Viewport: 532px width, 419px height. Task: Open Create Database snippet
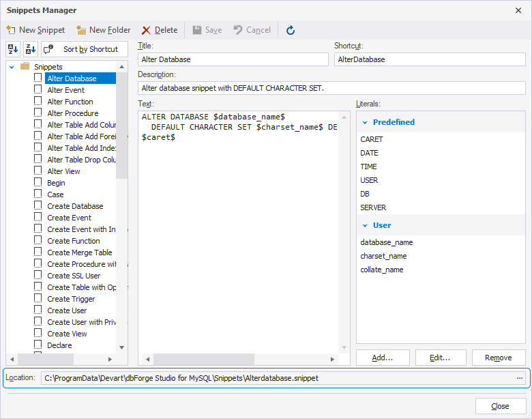click(75, 206)
